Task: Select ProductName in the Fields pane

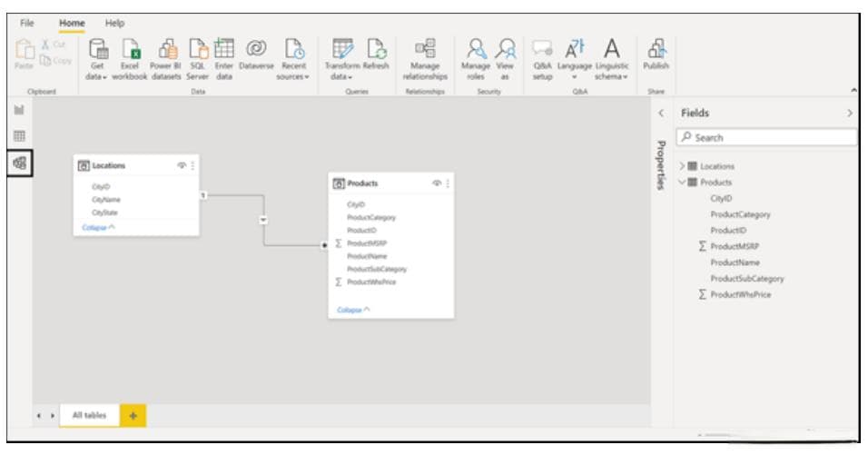Action: [x=735, y=262]
